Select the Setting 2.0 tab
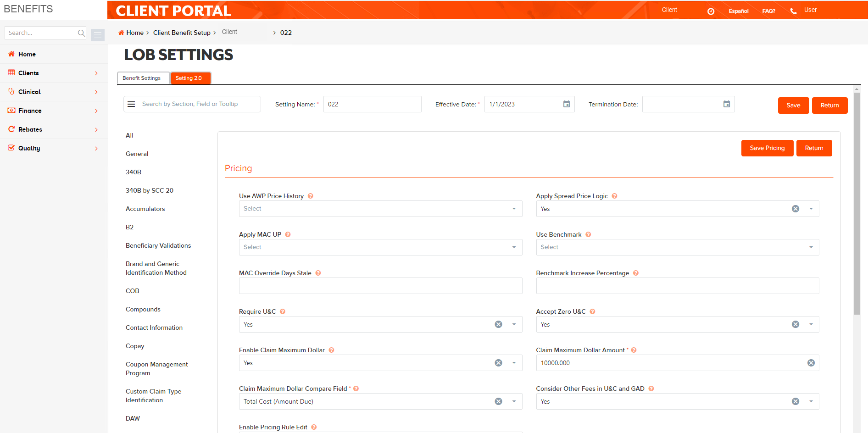Image resolution: width=868 pixels, height=433 pixels. (190, 78)
